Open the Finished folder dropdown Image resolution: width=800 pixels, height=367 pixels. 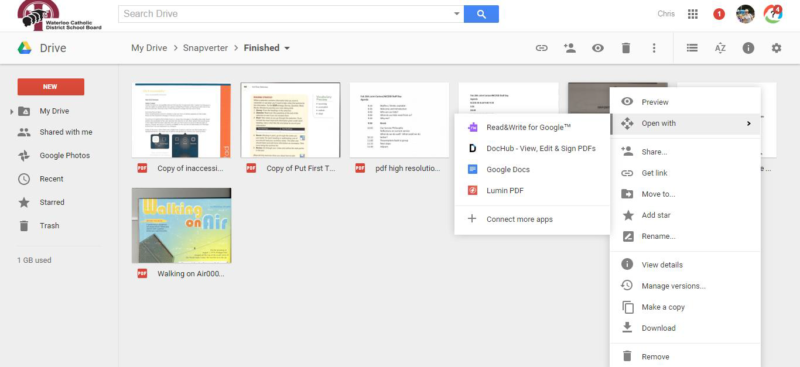(x=287, y=48)
